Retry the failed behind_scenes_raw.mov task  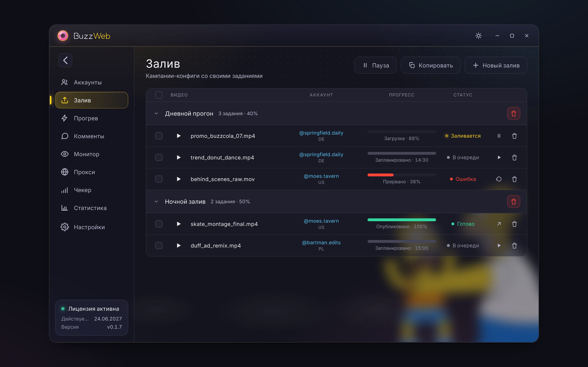[x=499, y=179]
